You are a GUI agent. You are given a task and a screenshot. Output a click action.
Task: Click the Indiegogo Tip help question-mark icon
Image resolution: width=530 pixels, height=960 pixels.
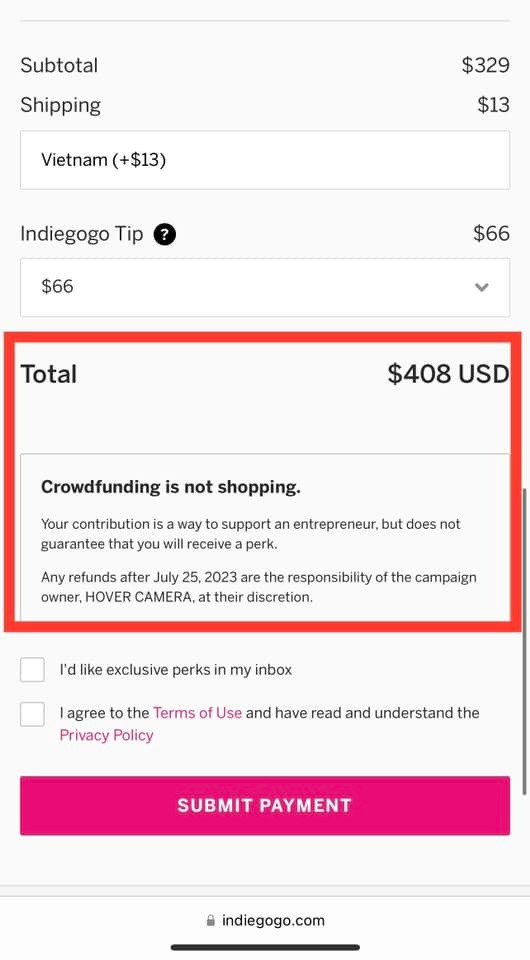[x=165, y=234]
